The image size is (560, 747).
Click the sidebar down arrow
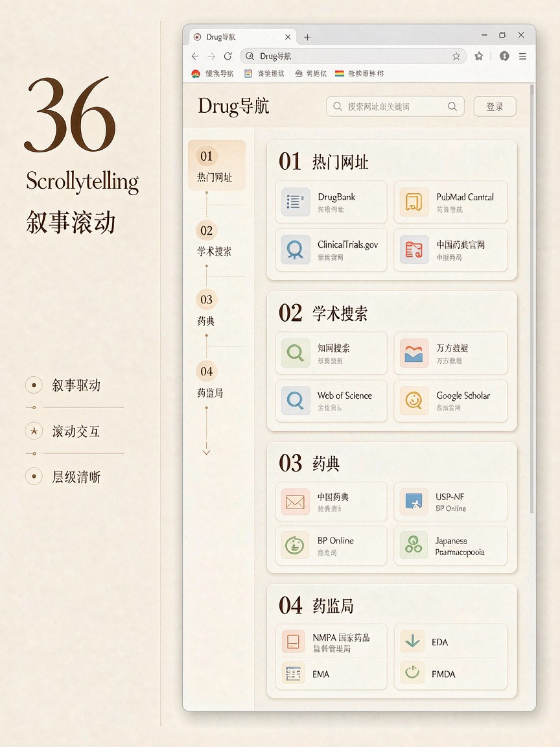pyautogui.click(x=206, y=452)
